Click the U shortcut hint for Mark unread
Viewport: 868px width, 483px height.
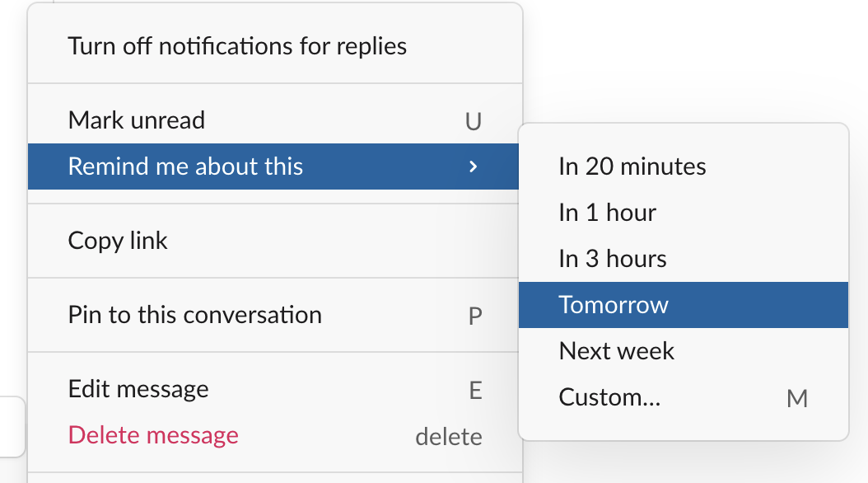pos(473,121)
